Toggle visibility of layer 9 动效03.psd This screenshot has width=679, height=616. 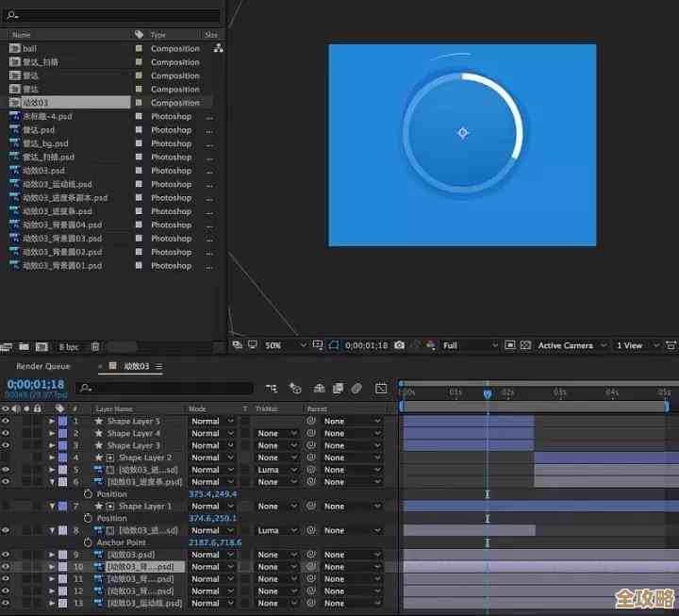pos(6,555)
